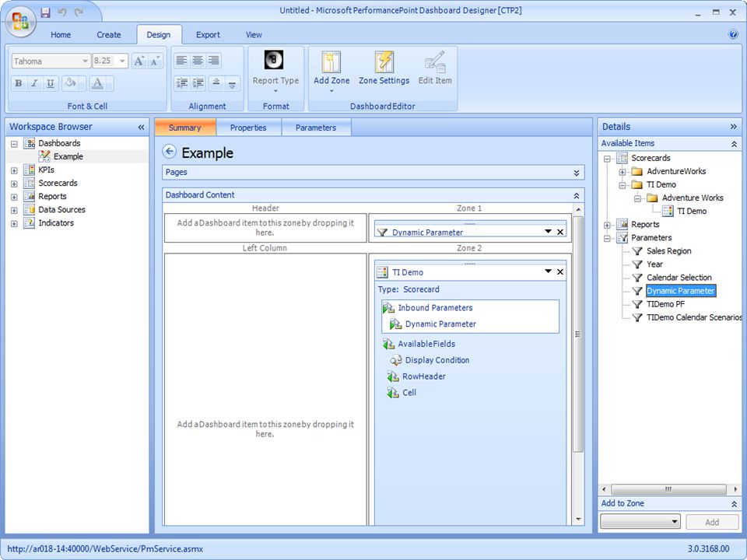Collapse the Dashboard Content section
Viewport: 747px width, 560px height.
pyautogui.click(x=577, y=195)
